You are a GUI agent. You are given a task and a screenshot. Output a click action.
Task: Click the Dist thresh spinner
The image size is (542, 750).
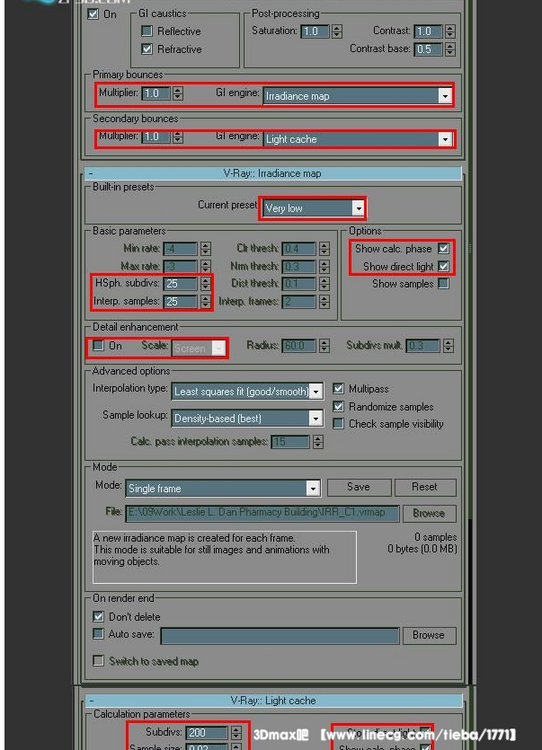pyautogui.click(x=324, y=284)
